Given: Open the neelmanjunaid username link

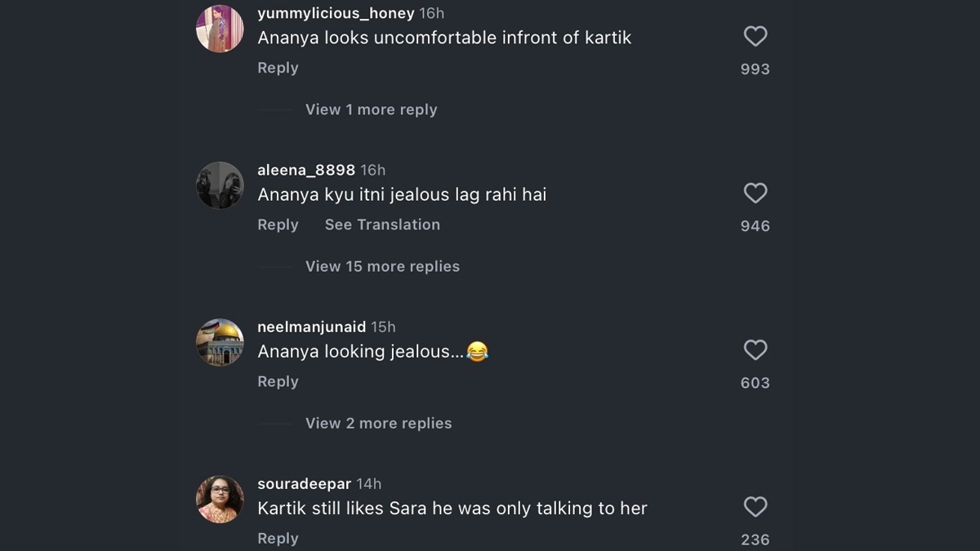Looking at the screenshot, I should point(311,327).
